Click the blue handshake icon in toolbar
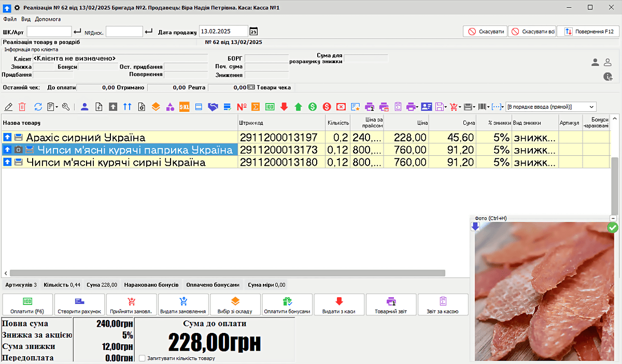622x364 pixels. tap(213, 107)
